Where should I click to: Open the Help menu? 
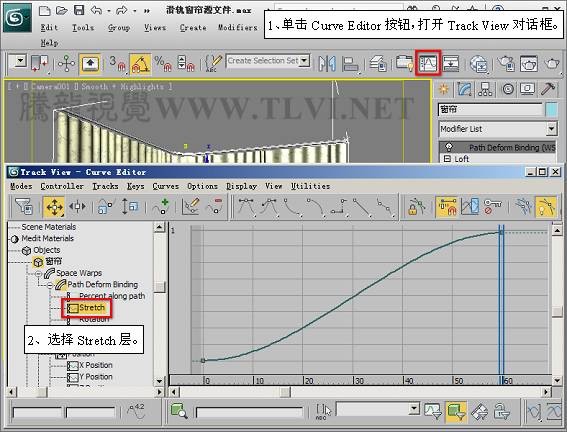49,43
